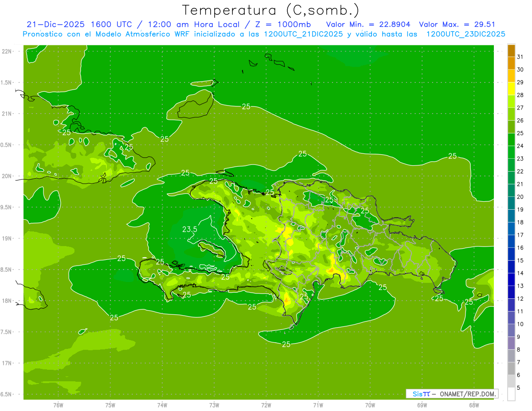Click the "69W" longitude axis label
Screen dimensions: 532x411
(x=422, y=405)
